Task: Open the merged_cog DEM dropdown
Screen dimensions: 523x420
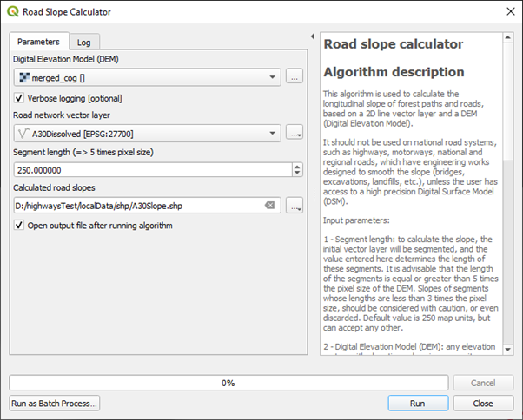Action: pos(274,77)
